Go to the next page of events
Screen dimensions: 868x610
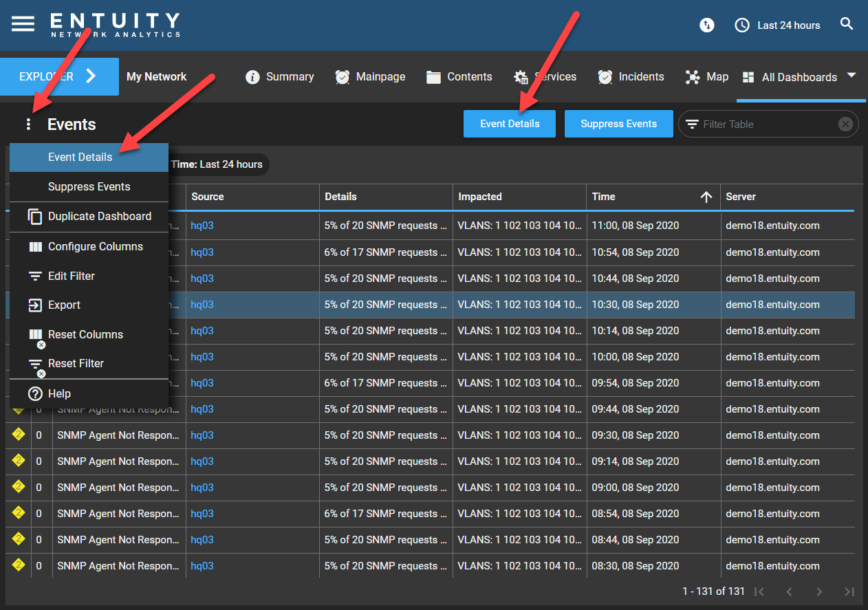click(x=819, y=591)
